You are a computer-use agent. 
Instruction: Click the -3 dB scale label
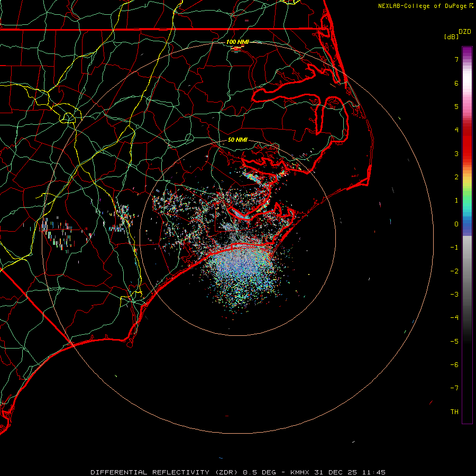point(454,295)
